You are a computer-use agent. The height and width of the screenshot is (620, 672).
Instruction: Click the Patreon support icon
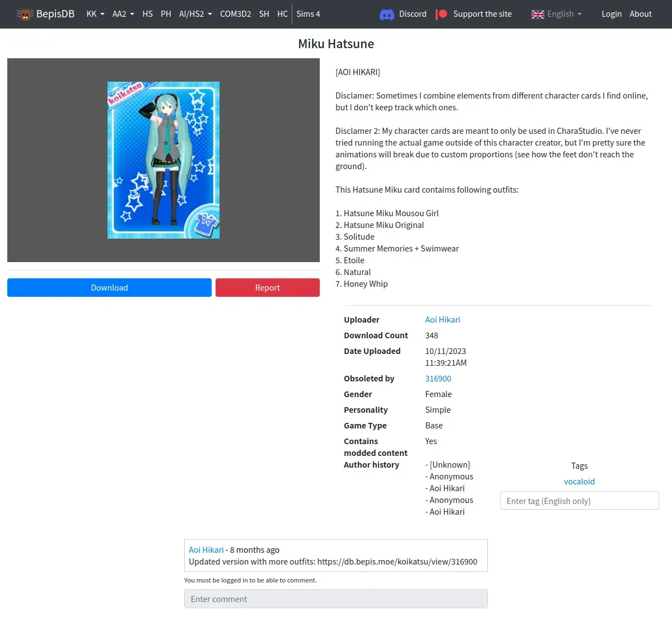coord(442,14)
